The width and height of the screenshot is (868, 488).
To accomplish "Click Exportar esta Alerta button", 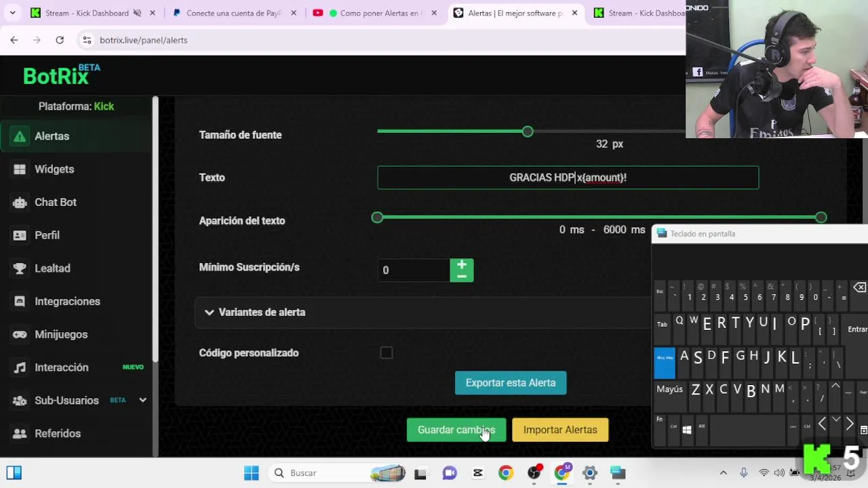I will pyautogui.click(x=511, y=383).
